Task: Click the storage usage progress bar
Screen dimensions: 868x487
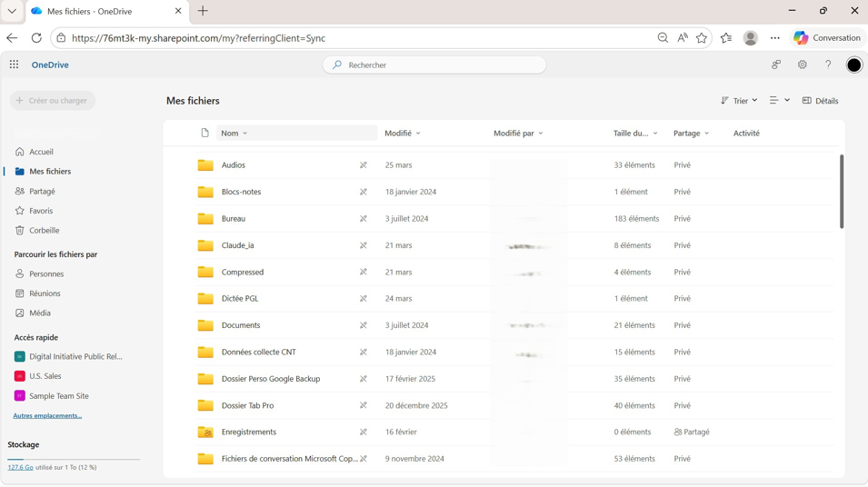Action: coord(74,460)
